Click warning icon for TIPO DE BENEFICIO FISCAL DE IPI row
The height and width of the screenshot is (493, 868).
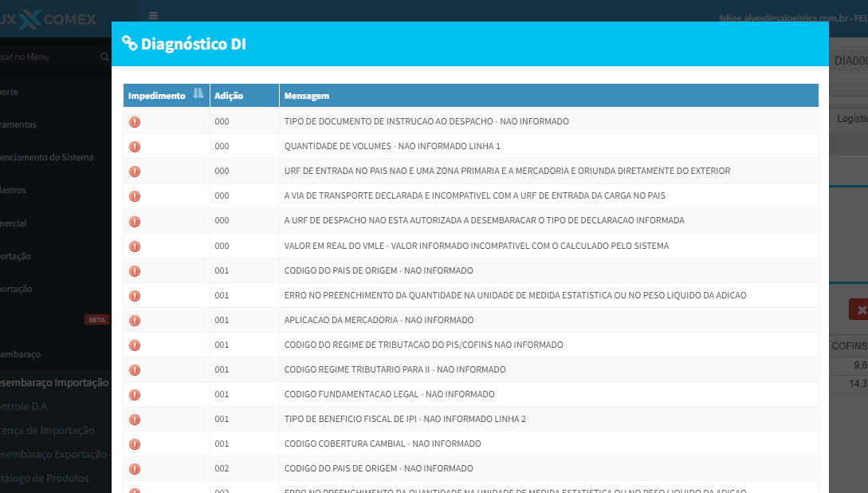135,420
